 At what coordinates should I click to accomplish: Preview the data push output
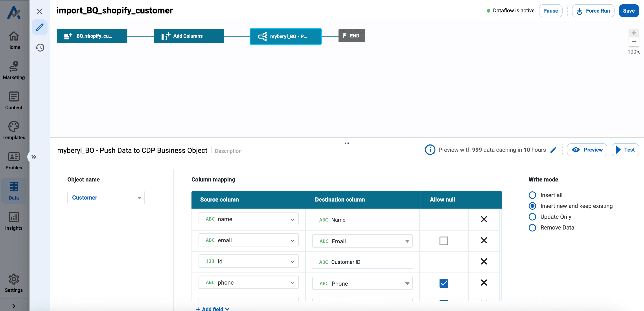click(587, 150)
